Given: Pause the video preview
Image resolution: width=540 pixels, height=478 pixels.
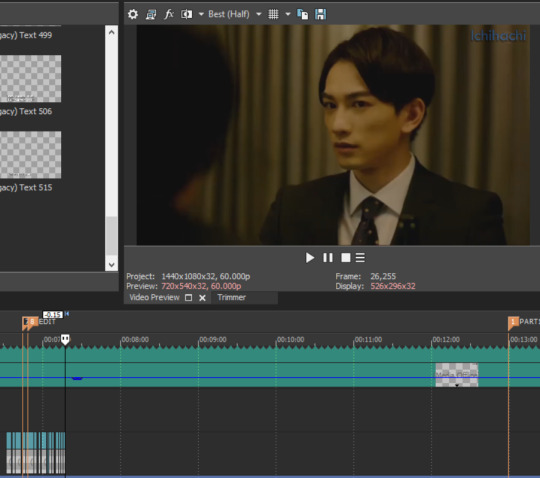Looking at the screenshot, I should coord(328,258).
